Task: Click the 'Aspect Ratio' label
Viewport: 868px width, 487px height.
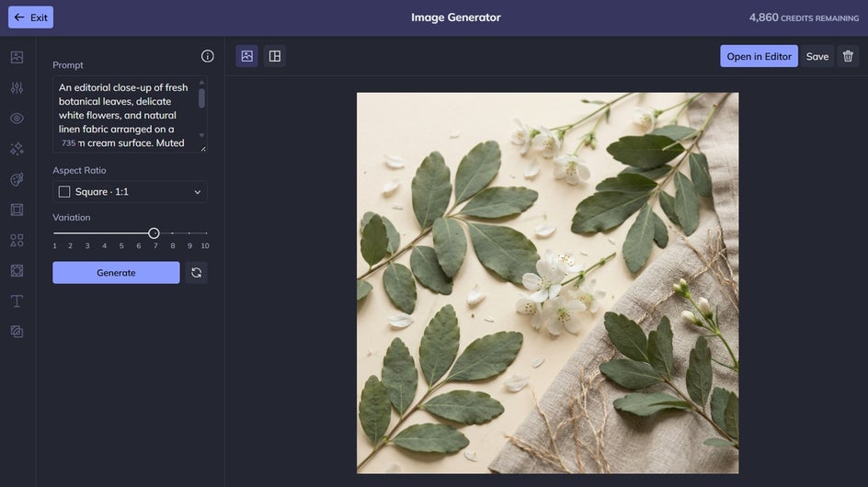Action: (79, 171)
